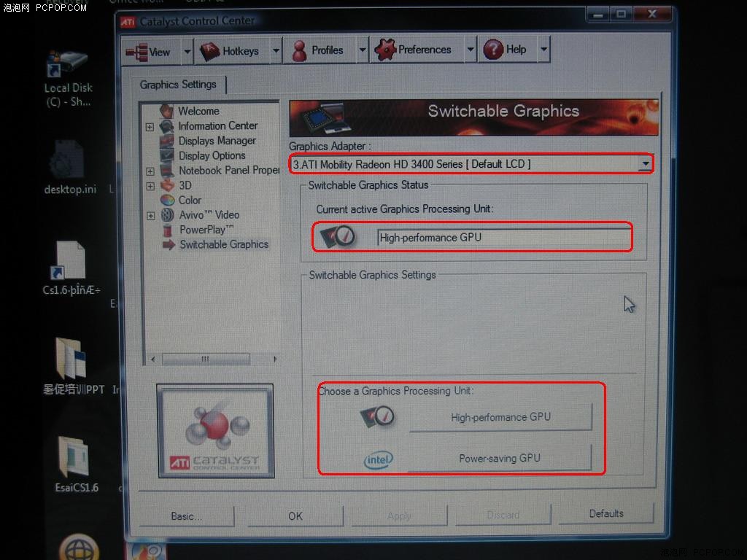Screen dimensions: 747x560
Task: Click the ATI Catalyst preview thumbnail
Action: point(215,431)
